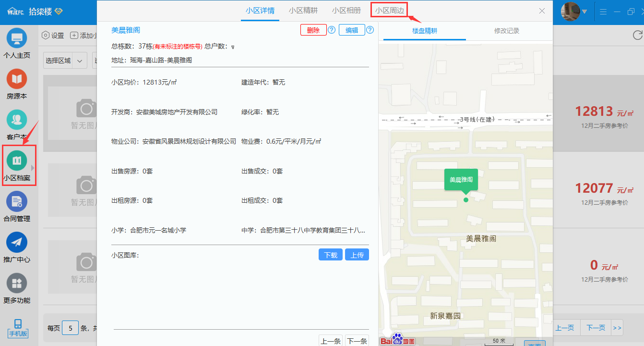Open 客户本 sidebar icon
This screenshot has height=346, width=644.
17,120
